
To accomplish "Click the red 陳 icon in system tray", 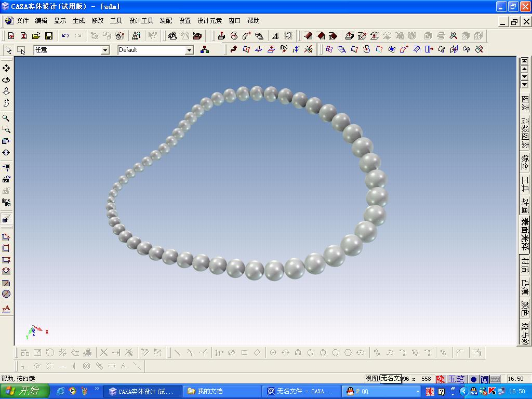I will coord(430,392).
